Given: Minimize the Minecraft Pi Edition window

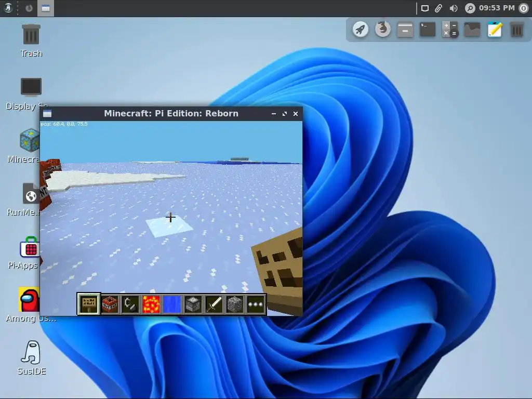Looking at the screenshot, I should pos(273,114).
